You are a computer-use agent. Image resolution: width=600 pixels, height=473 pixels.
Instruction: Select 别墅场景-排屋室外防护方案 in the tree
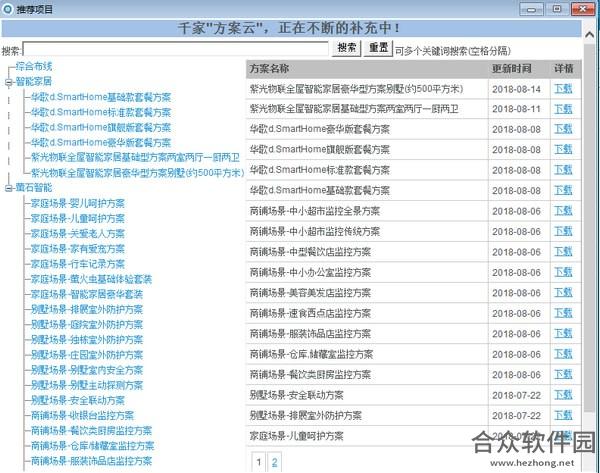tap(87, 309)
